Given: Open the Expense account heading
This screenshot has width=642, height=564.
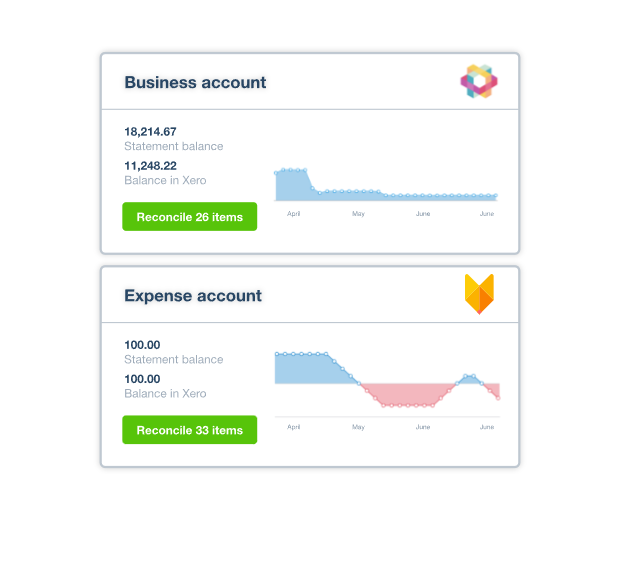Looking at the screenshot, I should pos(193,296).
